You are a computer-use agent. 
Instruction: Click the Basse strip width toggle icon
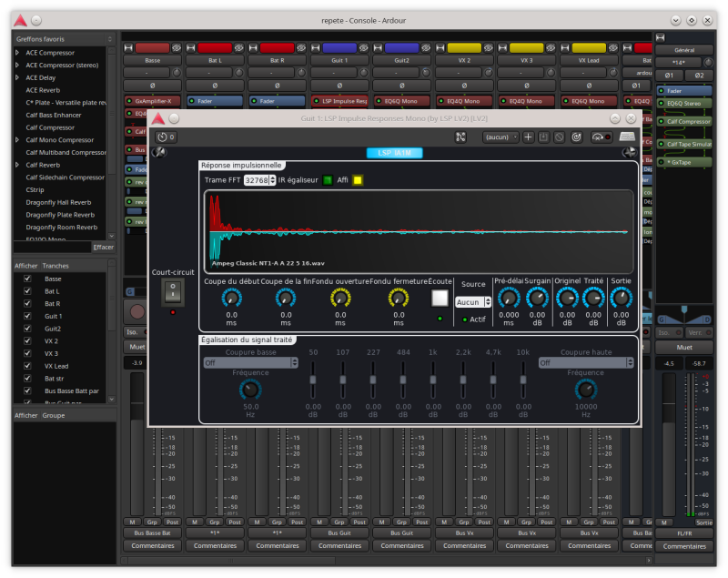pyautogui.click(x=128, y=46)
